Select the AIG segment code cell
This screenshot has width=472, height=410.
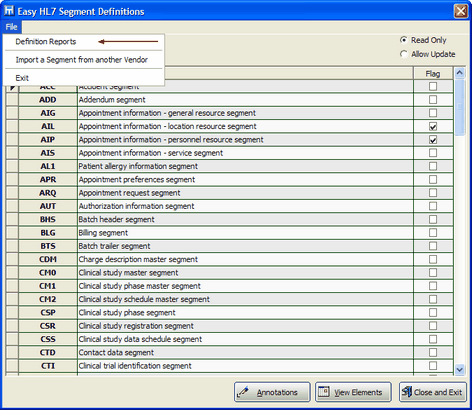tap(48, 113)
